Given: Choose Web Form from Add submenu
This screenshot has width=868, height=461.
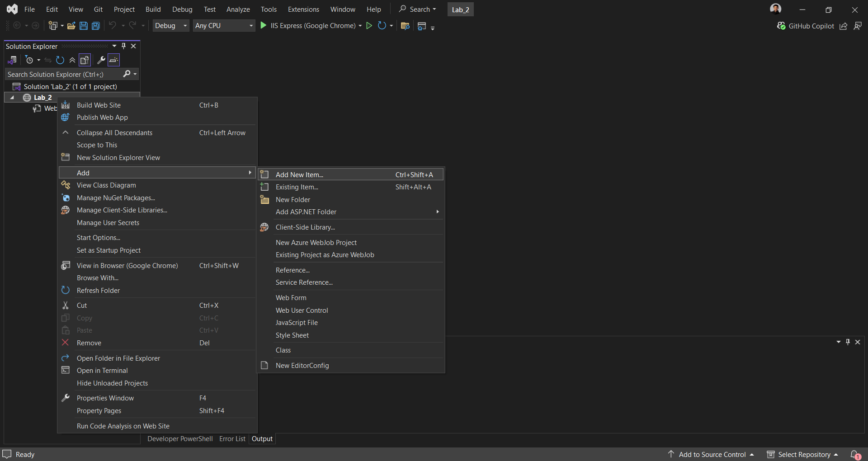Looking at the screenshot, I should (x=350, y=298).
